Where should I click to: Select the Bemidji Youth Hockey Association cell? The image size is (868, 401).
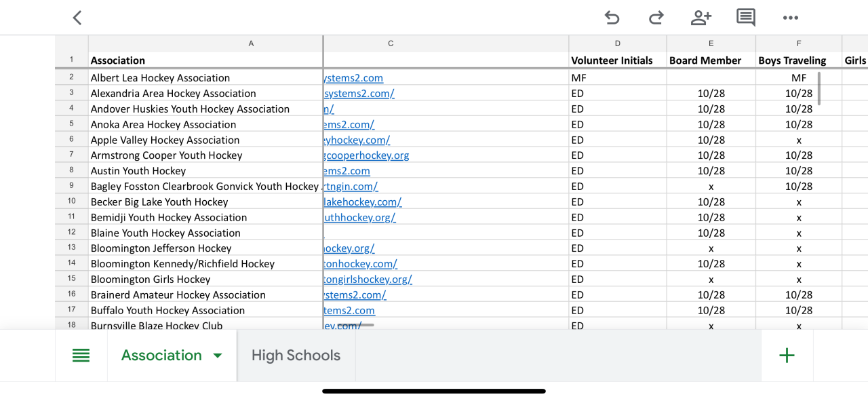[169, 218]
